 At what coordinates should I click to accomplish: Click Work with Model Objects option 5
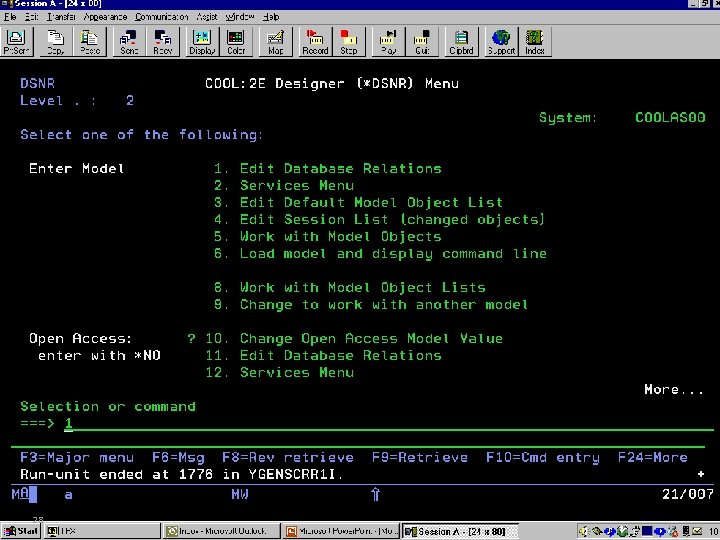(327, 236)
